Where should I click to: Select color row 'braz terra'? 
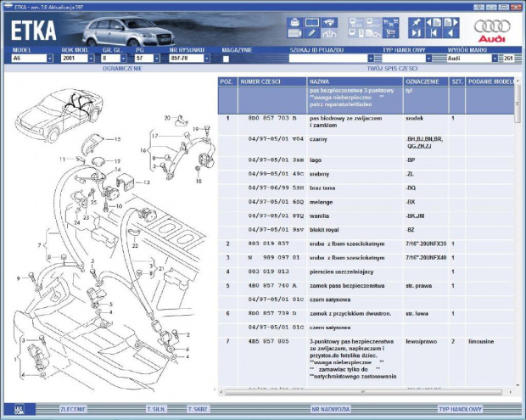366,188
